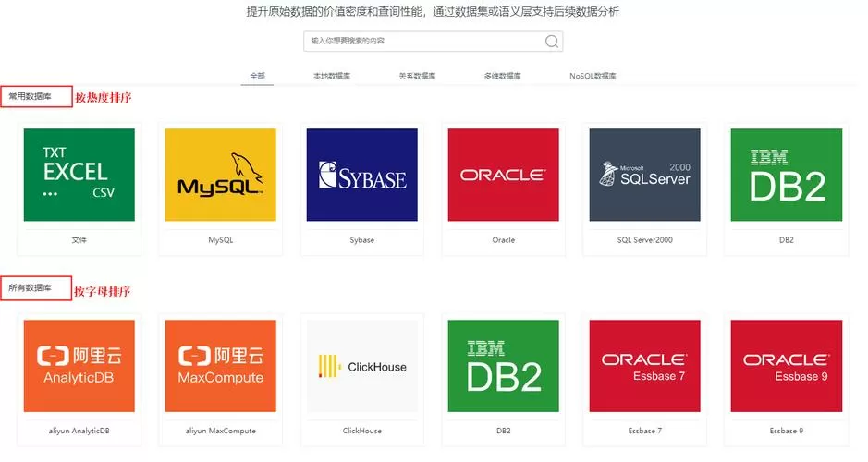Click the 所有数据库 section heading
868x462 pixels.
30,287
